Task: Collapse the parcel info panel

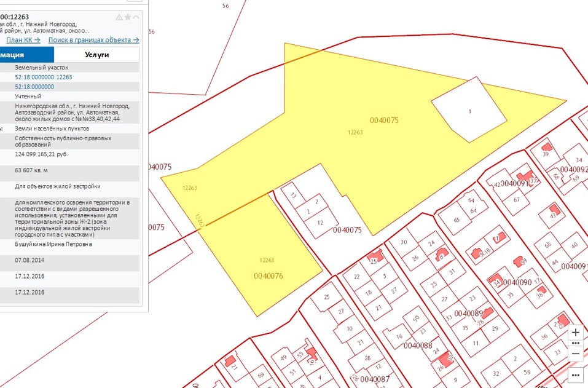Action: click(x=136, y=17)
